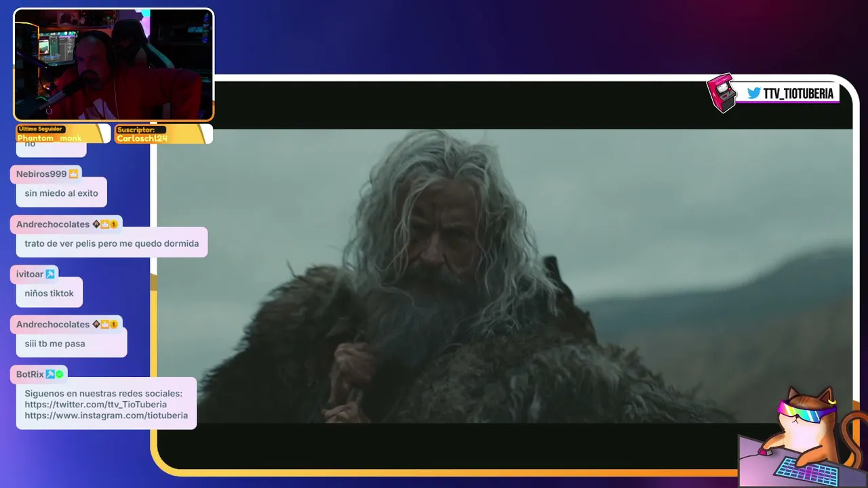
Task: Click the "sin miedo al exito" message
Action: click(62, 193)
